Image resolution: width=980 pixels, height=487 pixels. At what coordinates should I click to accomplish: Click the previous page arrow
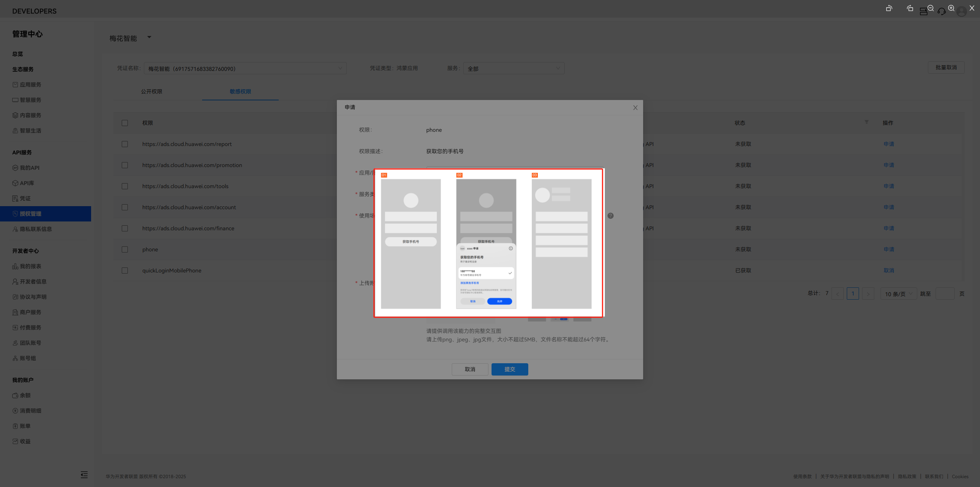tap(838, 294)
